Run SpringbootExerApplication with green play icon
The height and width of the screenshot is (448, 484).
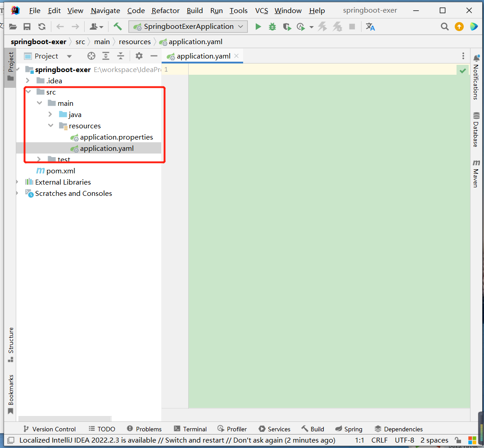pyautogui.click(x=258, y=27)
